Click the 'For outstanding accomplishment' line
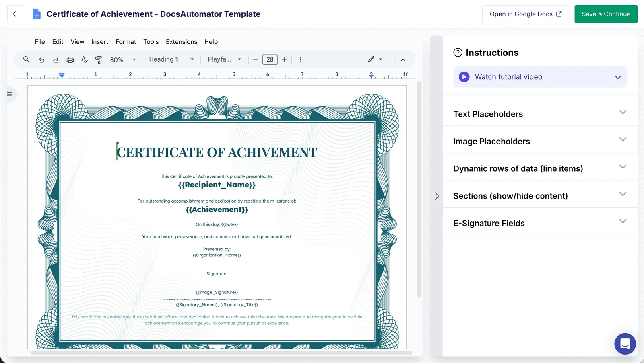The width and height of the screenshot is (644, 363). 217,201
